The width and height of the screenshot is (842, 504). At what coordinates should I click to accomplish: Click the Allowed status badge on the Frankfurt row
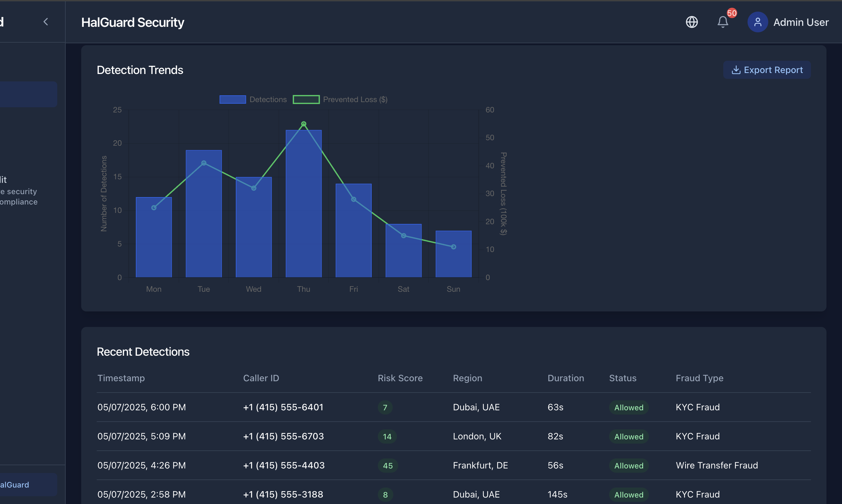click(x=628, y=466)
